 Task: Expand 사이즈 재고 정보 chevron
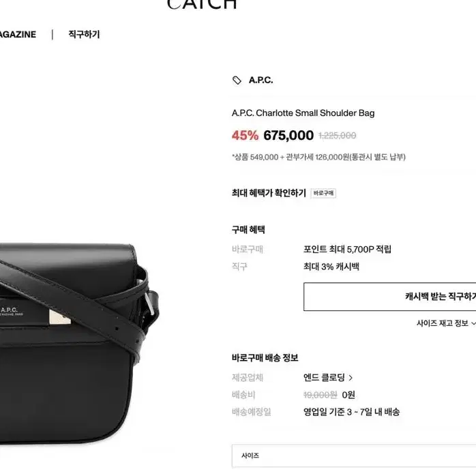pos(473,324)
